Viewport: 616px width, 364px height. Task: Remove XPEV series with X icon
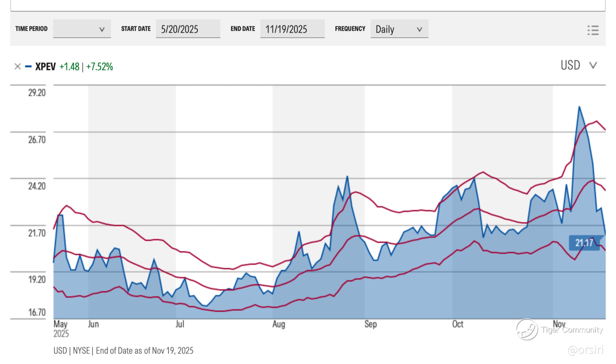pyautogui.click(x=17, y=66)
